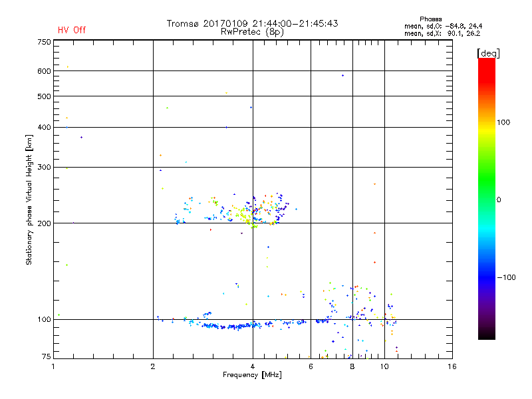Click the 'Frequency [MHz]' axis label

[x=252, y=375]
